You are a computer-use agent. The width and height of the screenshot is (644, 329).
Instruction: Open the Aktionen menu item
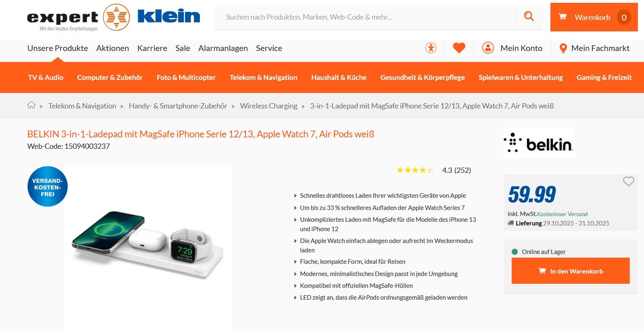pos(113,48)
